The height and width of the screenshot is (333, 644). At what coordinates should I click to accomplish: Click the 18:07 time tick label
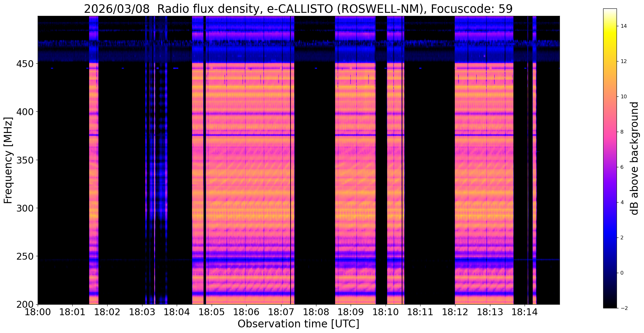[281, 312]
